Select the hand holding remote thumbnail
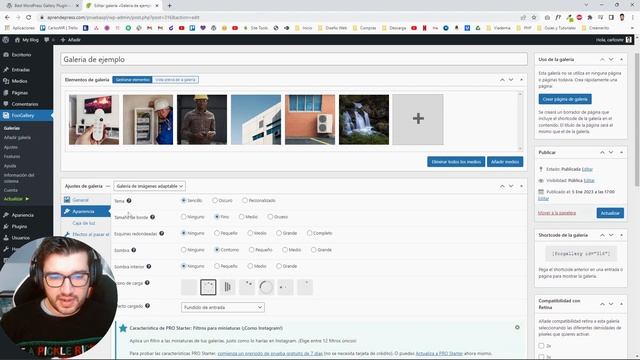The width and height of the screenshot is (640, 360). tap(94, 120)
